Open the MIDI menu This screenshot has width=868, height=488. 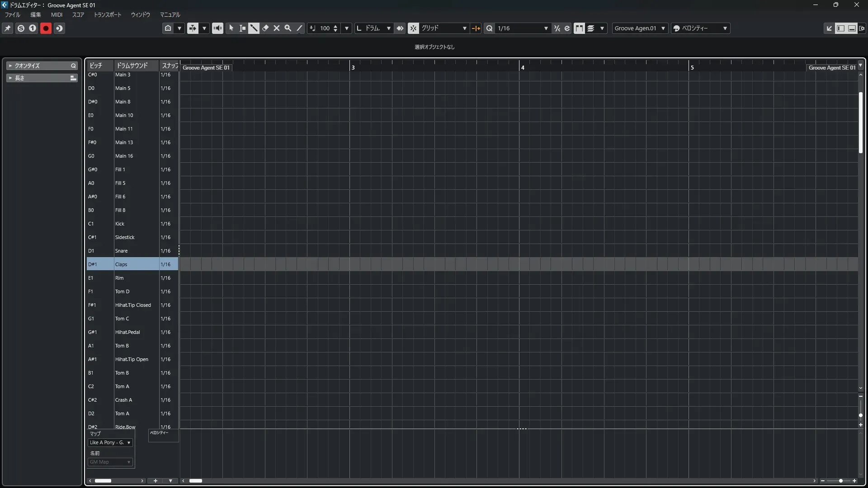[x=57, y=14]
